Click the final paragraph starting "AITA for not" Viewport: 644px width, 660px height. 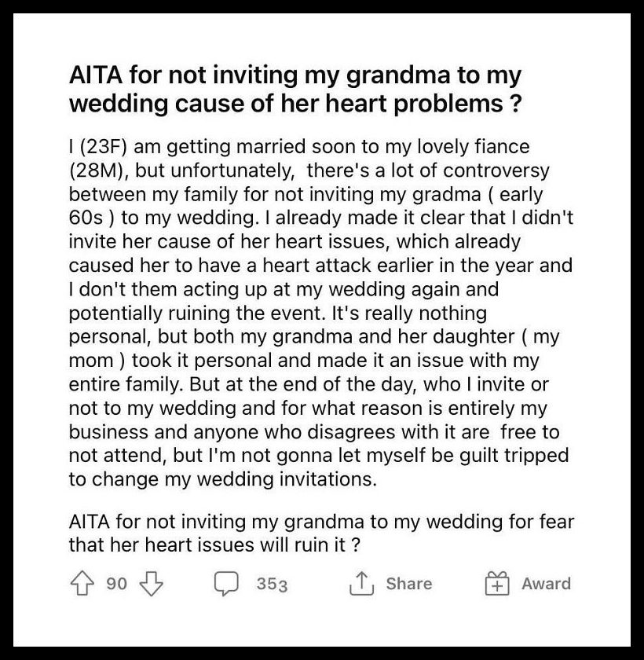point(321,533)
